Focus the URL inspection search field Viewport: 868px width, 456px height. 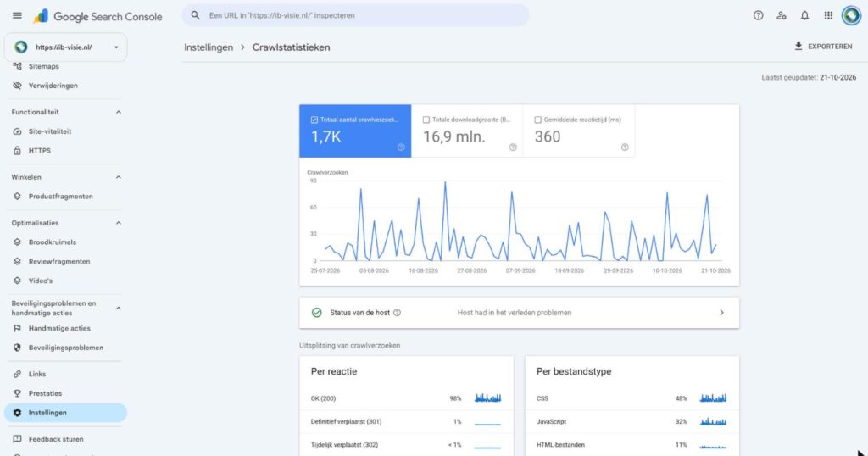coord(355,15)
